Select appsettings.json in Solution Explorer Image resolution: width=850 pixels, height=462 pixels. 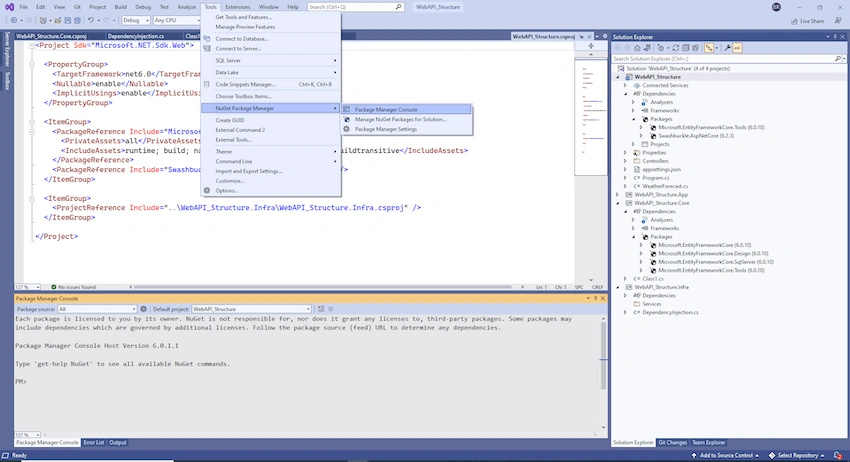tap(661, 170)
